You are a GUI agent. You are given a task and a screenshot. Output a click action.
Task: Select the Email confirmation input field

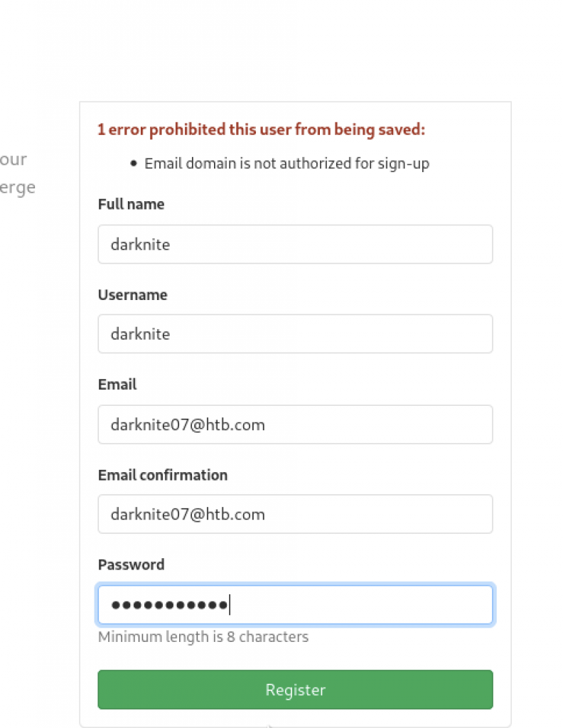pos(295,514)
